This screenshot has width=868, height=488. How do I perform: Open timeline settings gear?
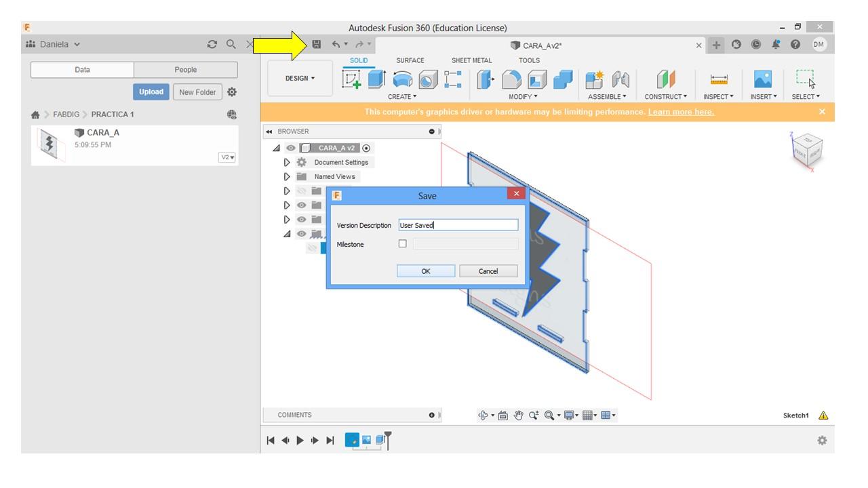click(x=823, y=441)
